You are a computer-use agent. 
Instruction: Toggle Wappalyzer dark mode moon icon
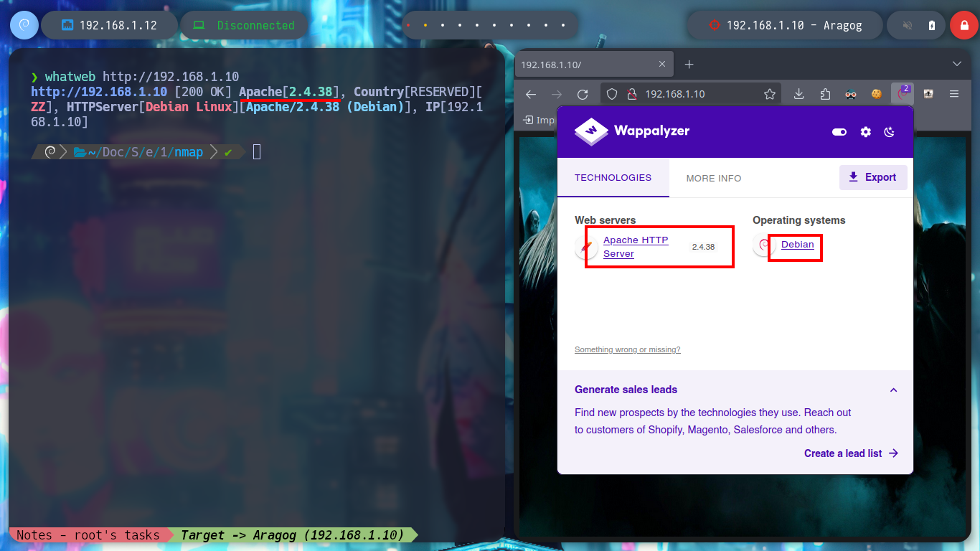click(890, 132)
